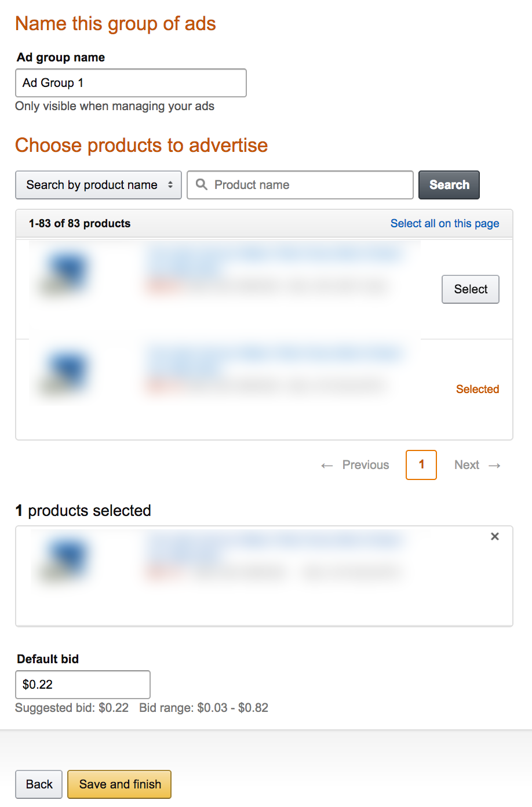This screenshot has width=532, height=807.
Task: Remove selected product with X icon
Action: point(495,536)
